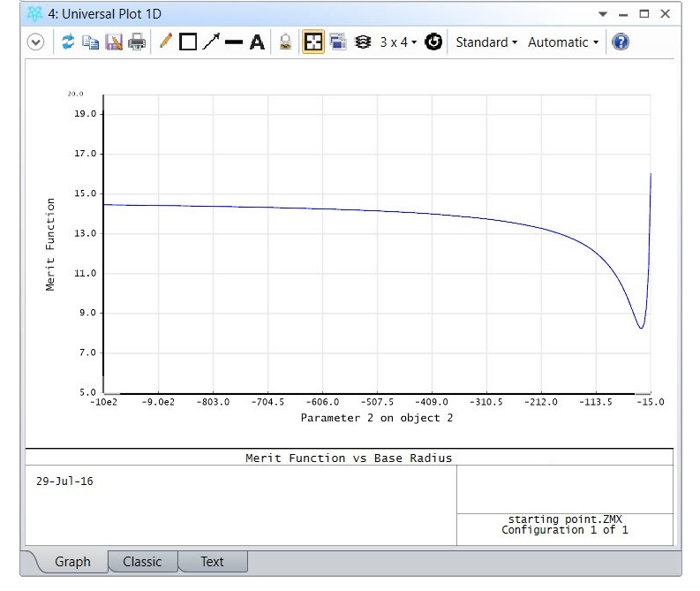Open the 3 x 4 aspect dropdown
Image resolution: width=700 pixels, height=591 pixels.
(398, 42)
